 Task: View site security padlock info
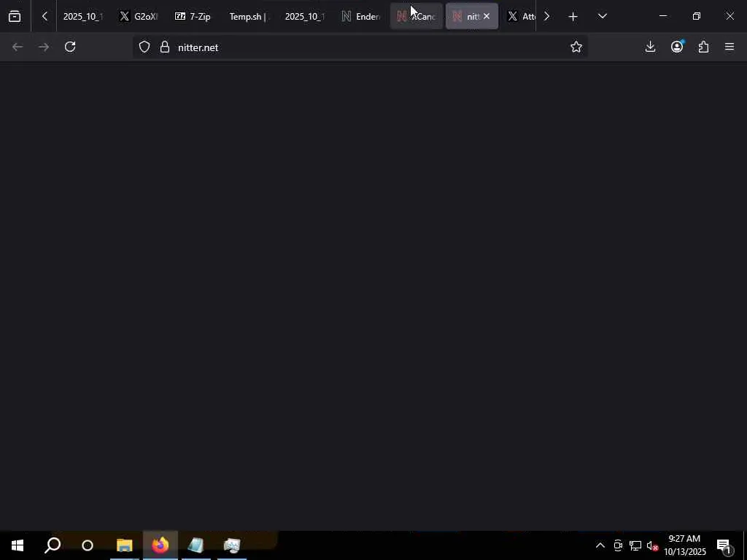165,47
